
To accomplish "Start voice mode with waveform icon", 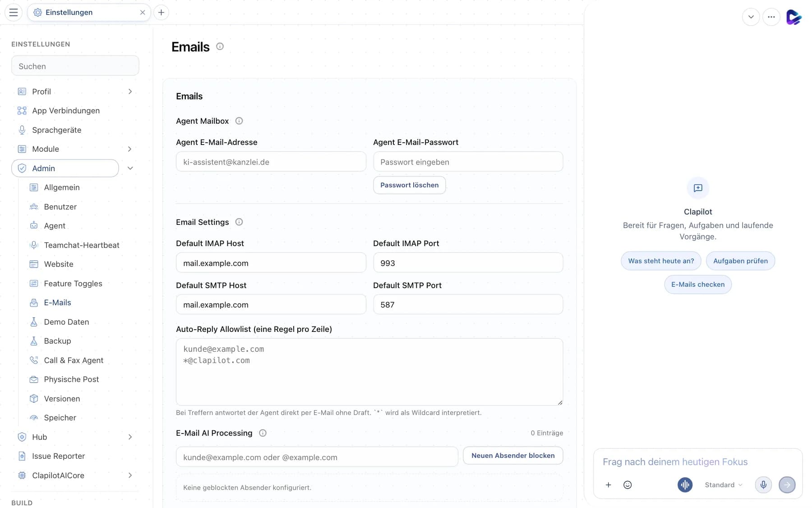I will click(685, 485).
